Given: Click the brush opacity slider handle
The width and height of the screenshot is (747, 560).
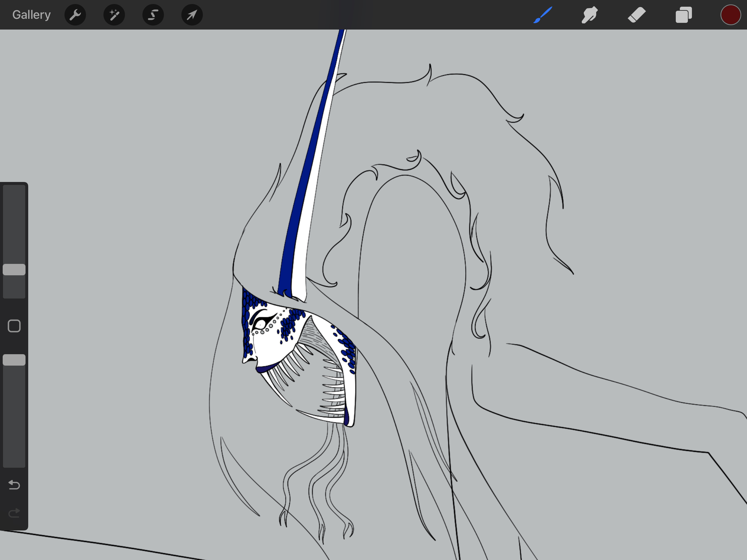Looking at the screenshot, I should pos(14,360).
